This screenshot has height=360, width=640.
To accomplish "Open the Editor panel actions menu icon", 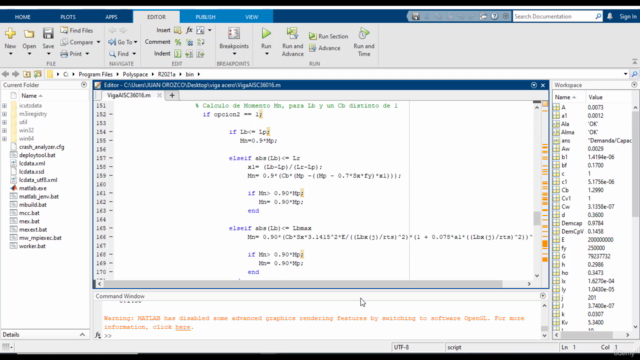I will tap(534, 85).
